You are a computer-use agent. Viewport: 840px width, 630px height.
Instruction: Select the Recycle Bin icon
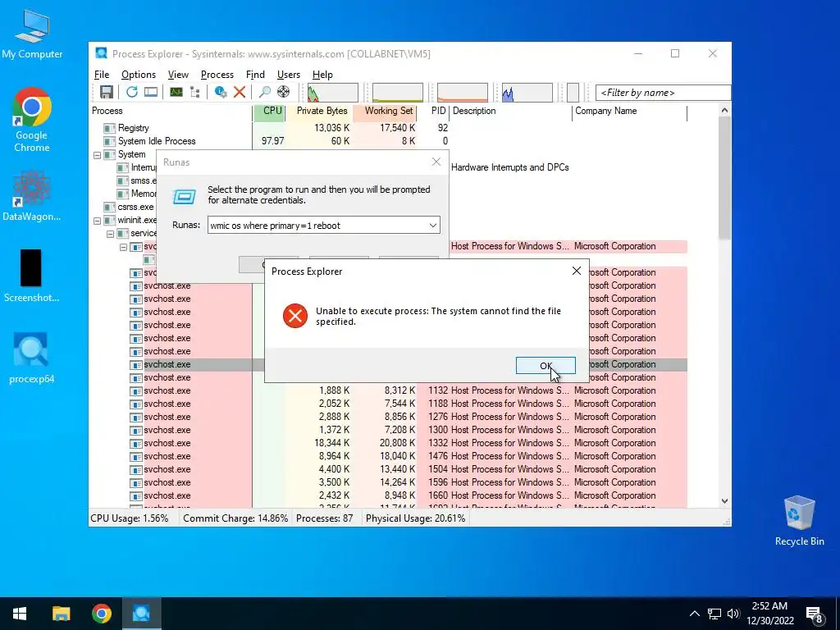(x=799, y=521)
